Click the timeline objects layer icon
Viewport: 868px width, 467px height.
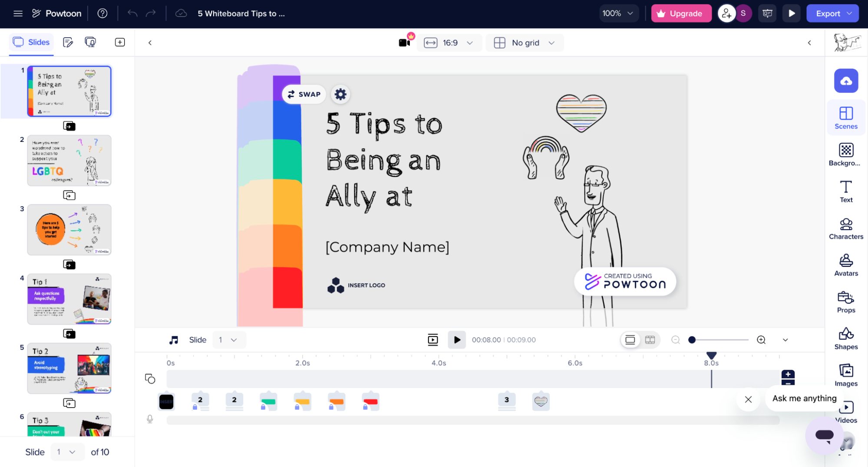(x=150, y=379)
